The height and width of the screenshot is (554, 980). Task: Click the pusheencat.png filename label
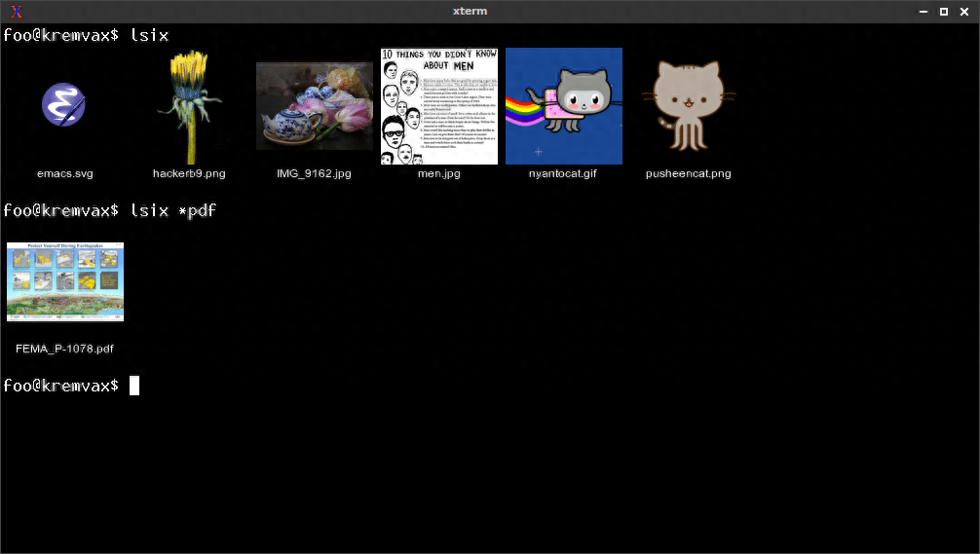[688, 173]
